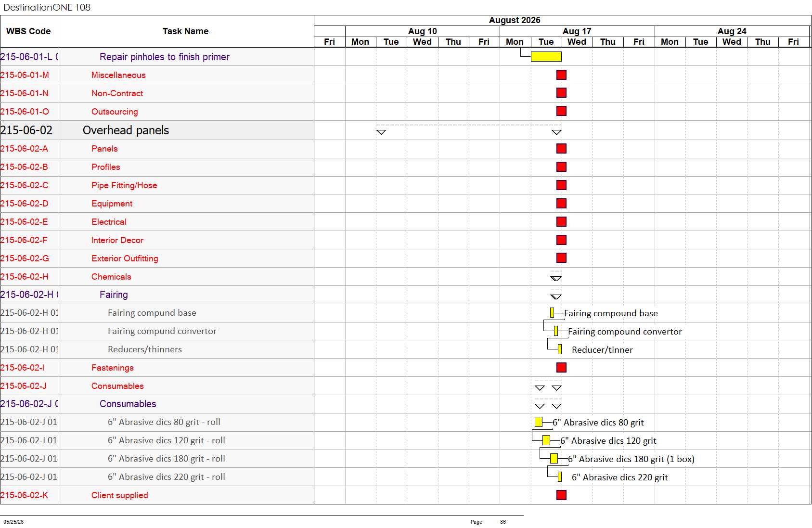This screenshot has height=528, width=812.
Task: Click the red Fastenings milestone marker
Action: 561,368
